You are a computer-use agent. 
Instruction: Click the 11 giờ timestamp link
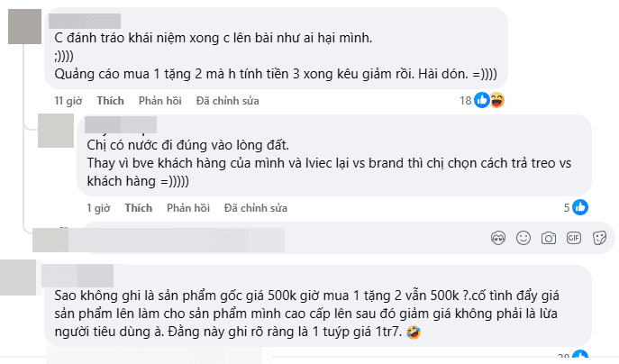(68, 99)
